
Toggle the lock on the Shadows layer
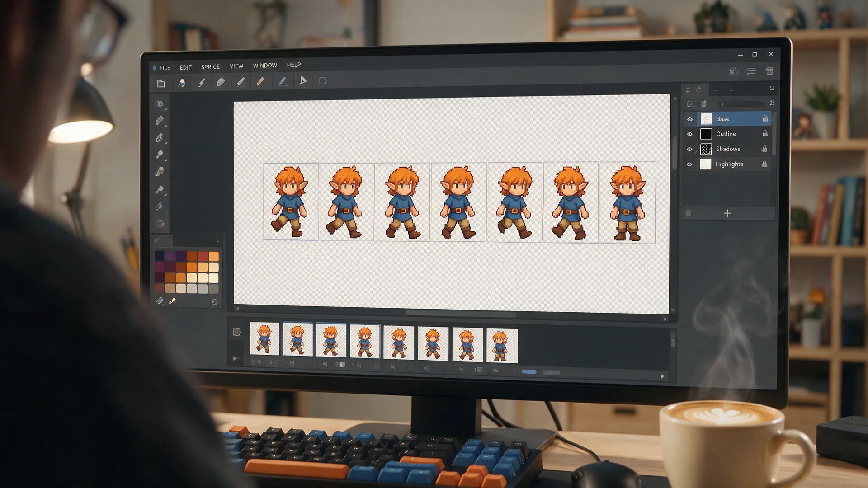764,149
